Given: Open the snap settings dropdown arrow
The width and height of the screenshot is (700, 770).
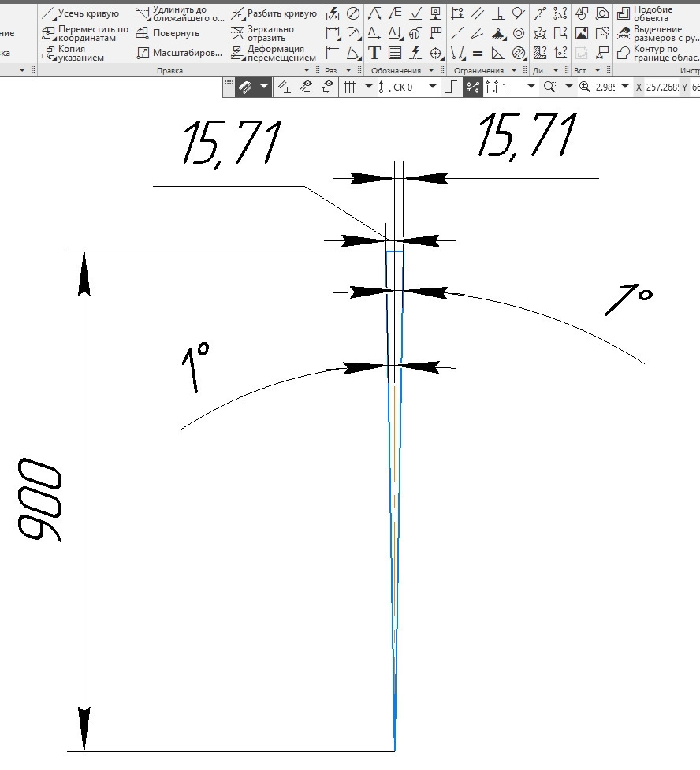Looking at the screenshot, I should pos(264,87).
